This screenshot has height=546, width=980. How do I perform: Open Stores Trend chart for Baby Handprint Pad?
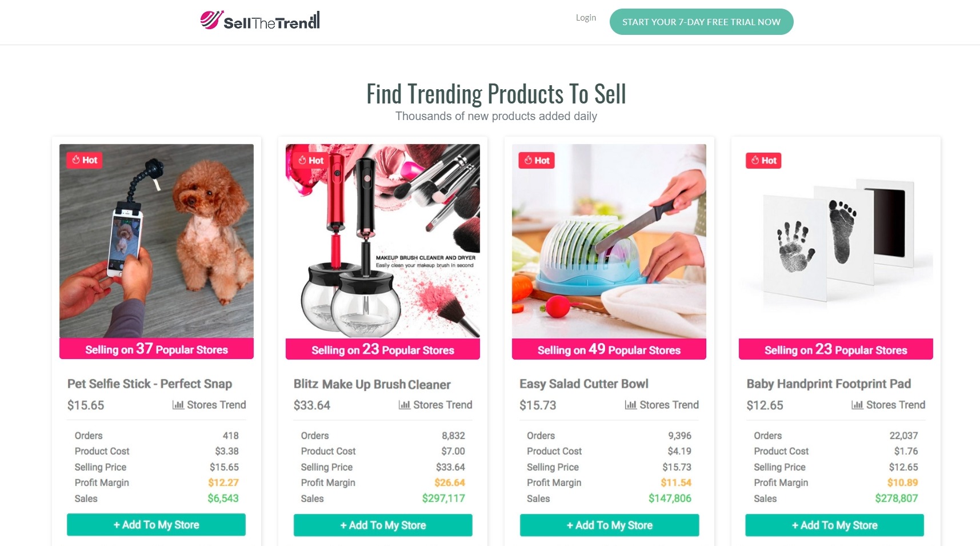tap(888, 405)
